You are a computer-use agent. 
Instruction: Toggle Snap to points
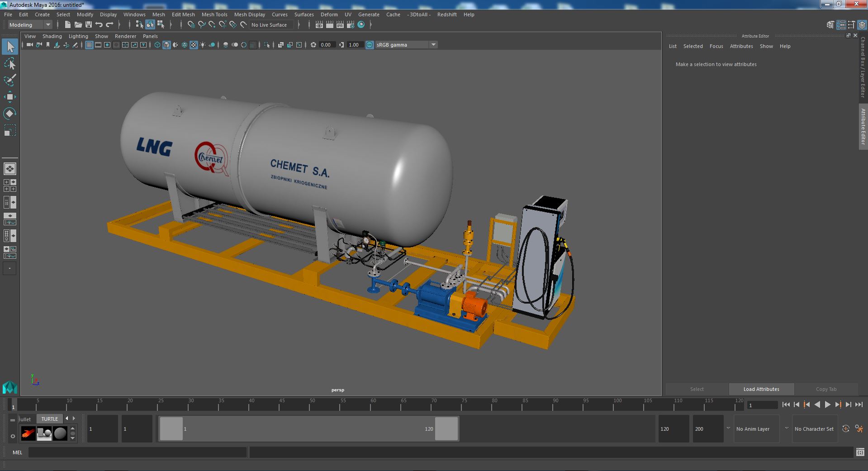pyautogui.click(x=212, y=25)
